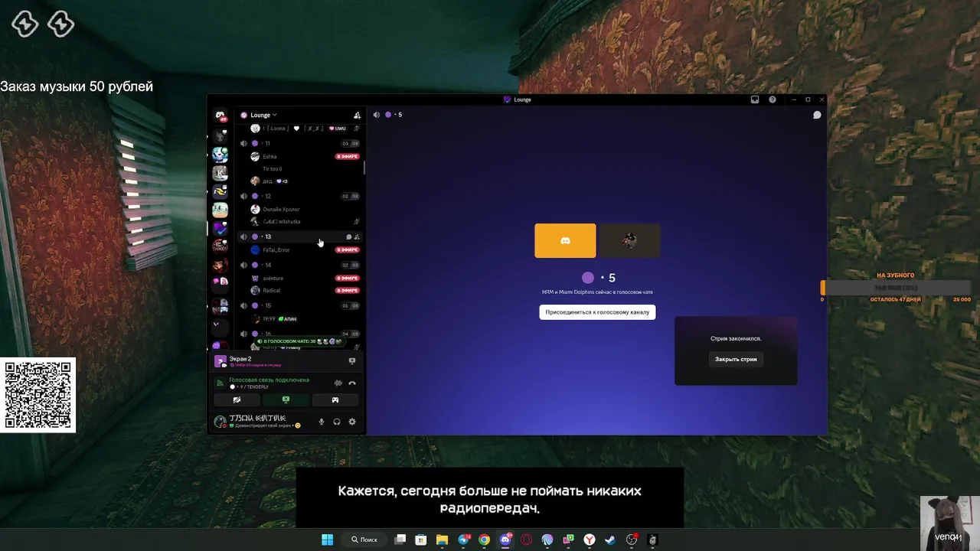
Task: Open OBS Studio from taskbar
Action: pos(631,540)
